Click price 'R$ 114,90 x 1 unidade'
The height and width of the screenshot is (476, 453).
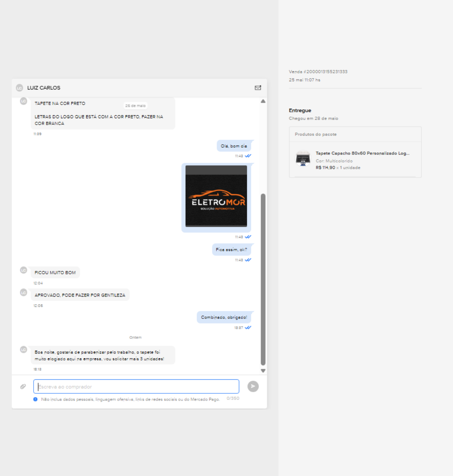coord(338,168)
